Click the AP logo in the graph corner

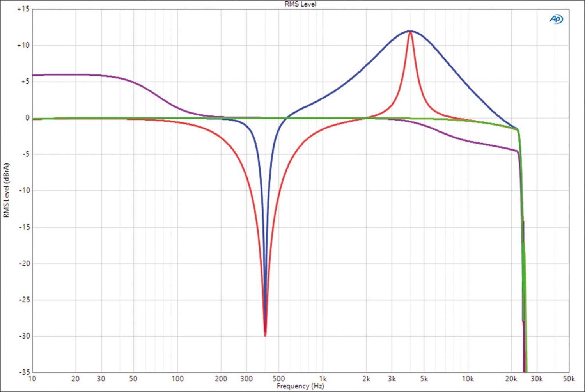pyautogui.click(x=556, y=19)
